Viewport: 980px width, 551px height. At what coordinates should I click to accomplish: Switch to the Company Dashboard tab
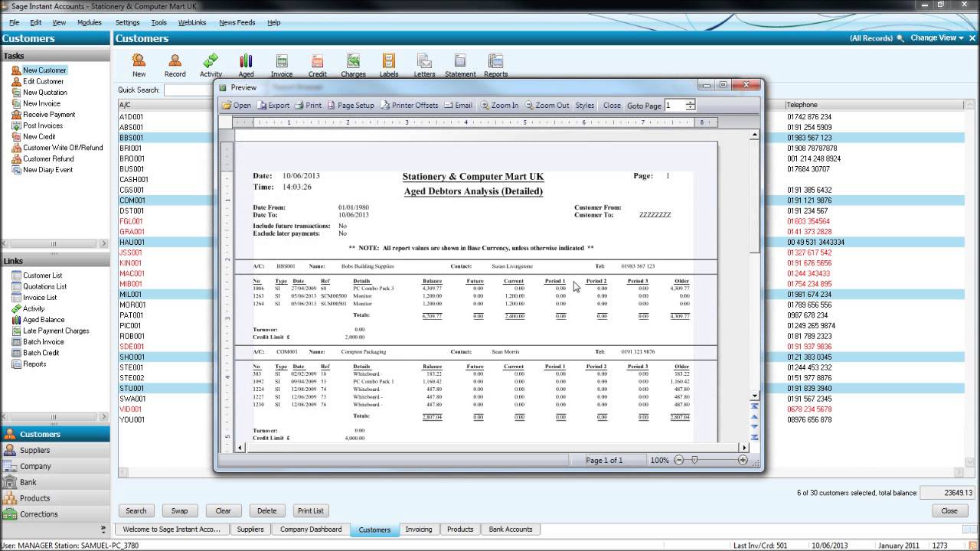(x=311, y=529)
